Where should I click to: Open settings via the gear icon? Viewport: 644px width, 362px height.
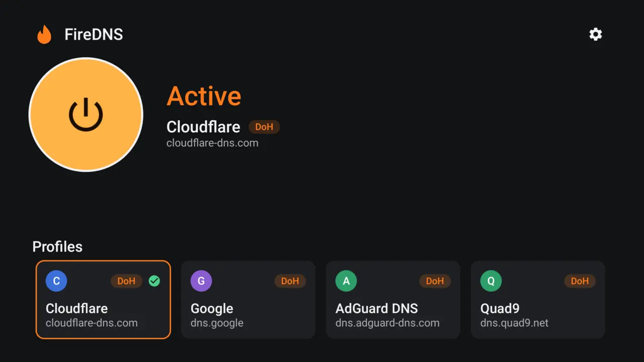596,34
